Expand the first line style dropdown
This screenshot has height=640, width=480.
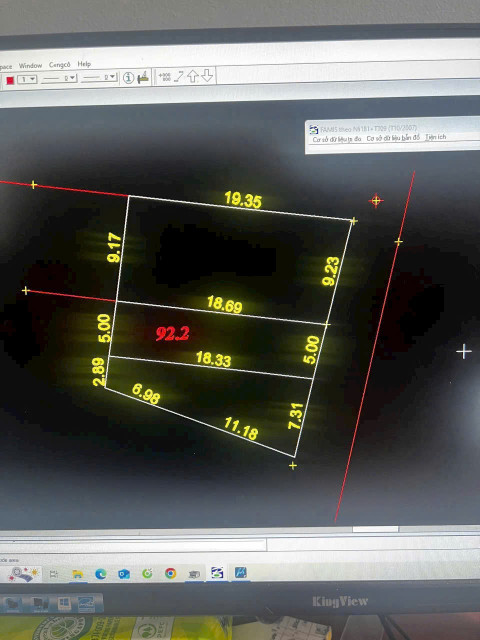point(59,78)
